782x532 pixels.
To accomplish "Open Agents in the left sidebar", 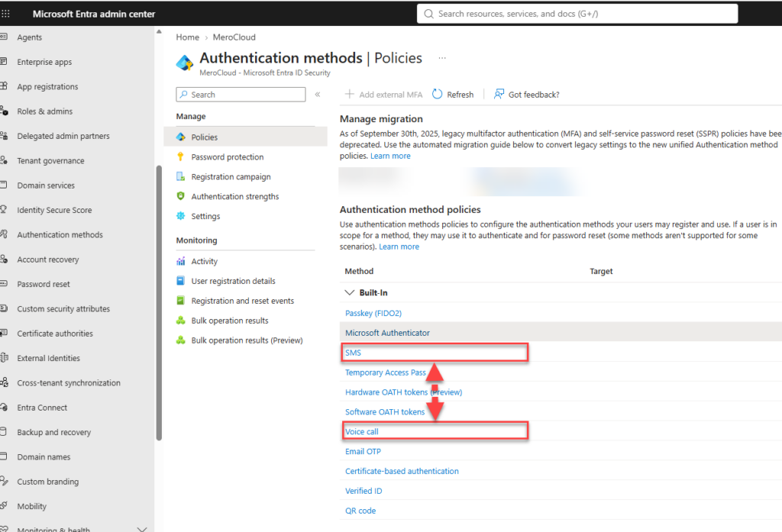I will 30,37.
